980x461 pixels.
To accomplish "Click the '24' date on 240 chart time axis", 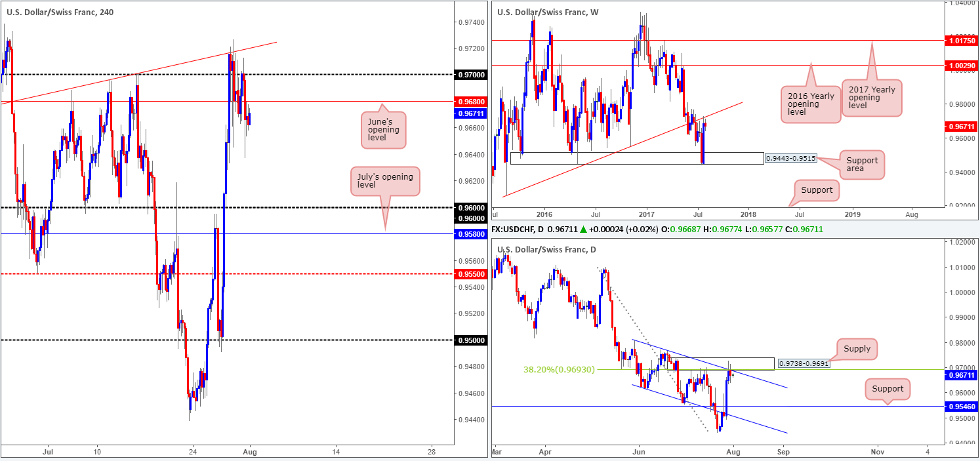I will [192, 452].
